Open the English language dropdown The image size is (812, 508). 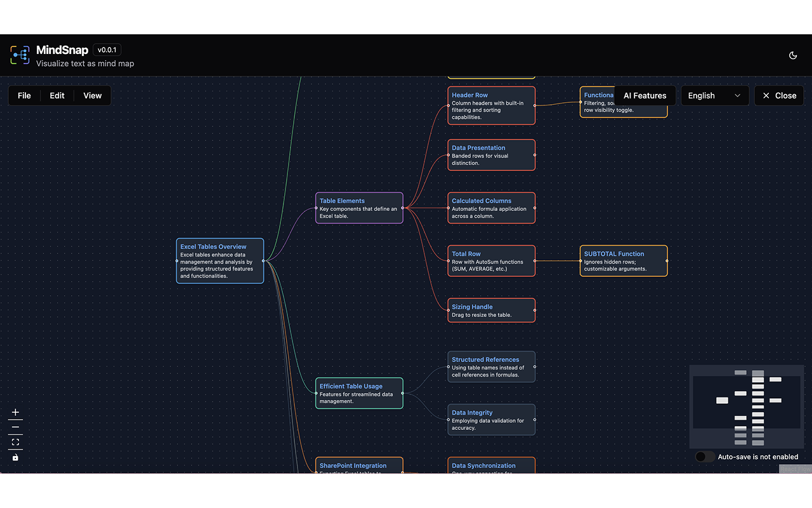click(715, 95)
